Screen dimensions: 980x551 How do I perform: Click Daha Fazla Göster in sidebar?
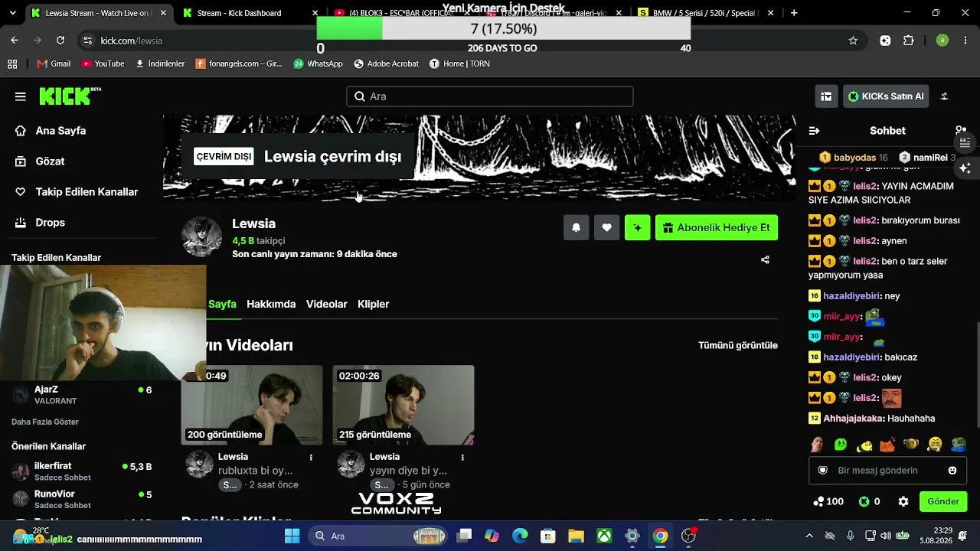coord(45,422)
